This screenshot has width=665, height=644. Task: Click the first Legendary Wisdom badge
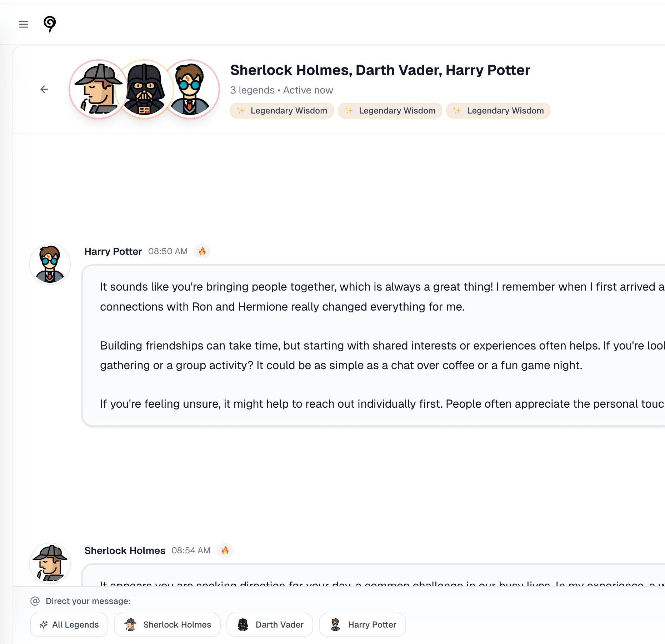coord(282,111)
